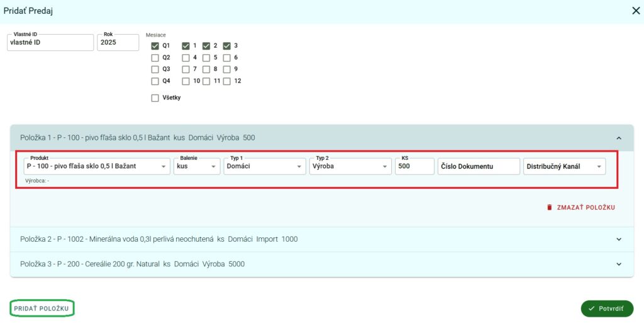Open the Typ 1 Domáci dropdown

coord(264,167)
